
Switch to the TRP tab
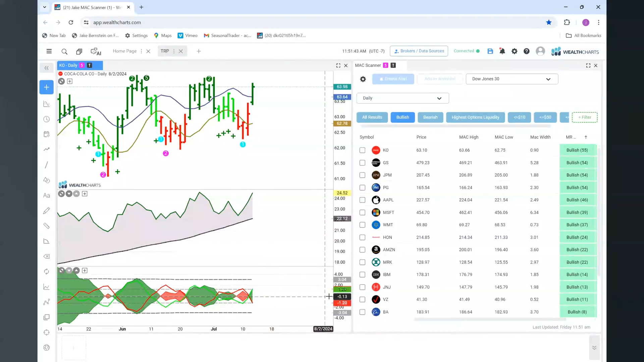point(165,51)
